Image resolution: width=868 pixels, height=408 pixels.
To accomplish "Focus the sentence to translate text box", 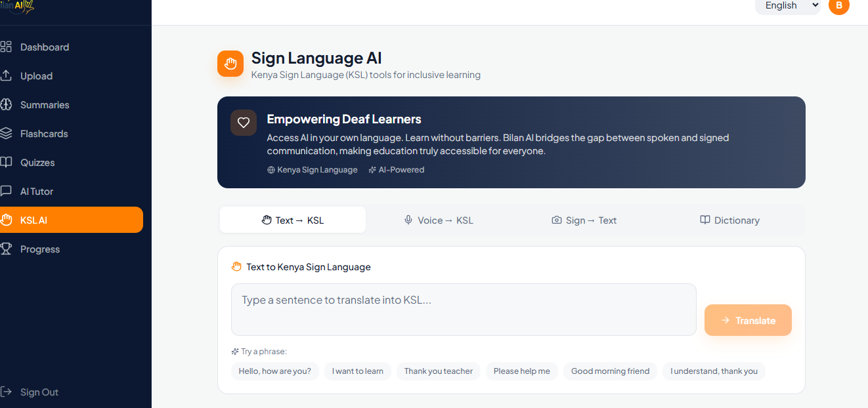I will coord(464,310).
